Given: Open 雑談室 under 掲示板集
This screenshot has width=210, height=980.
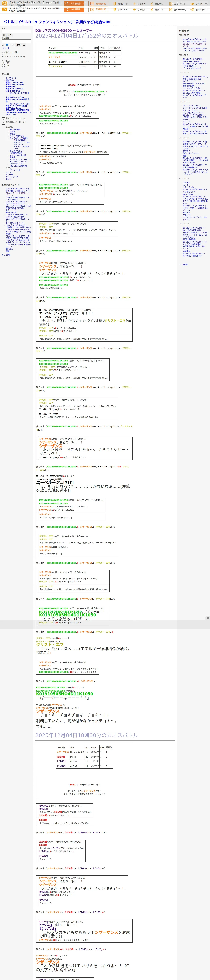Looking at the screenshot, I should coord(13,132).
